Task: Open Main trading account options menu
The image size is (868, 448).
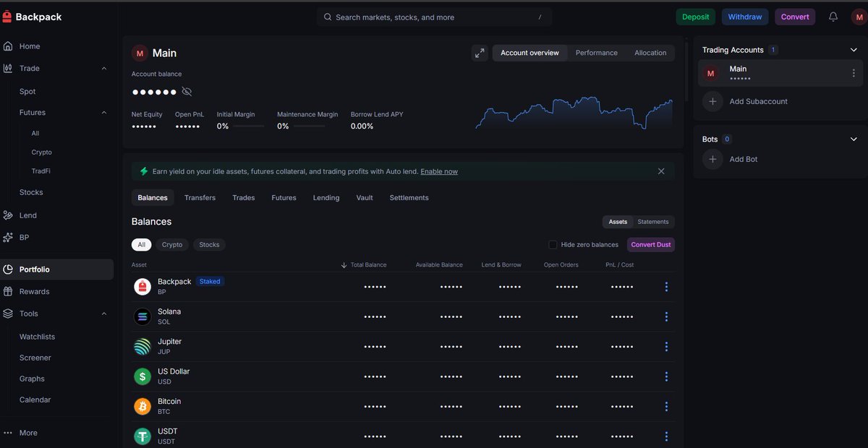Action: (854, 73)
